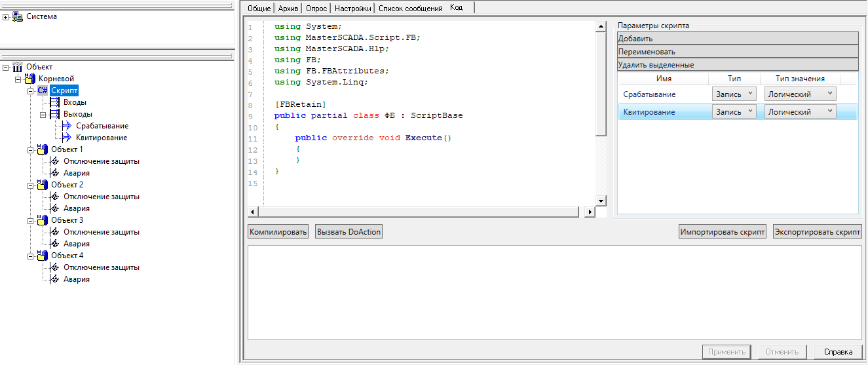Image resolution: width=868 pixels, height=365 pixels.
Task: Click Отключение защиты icon under Объект 3
Action: tap(55, 232)
